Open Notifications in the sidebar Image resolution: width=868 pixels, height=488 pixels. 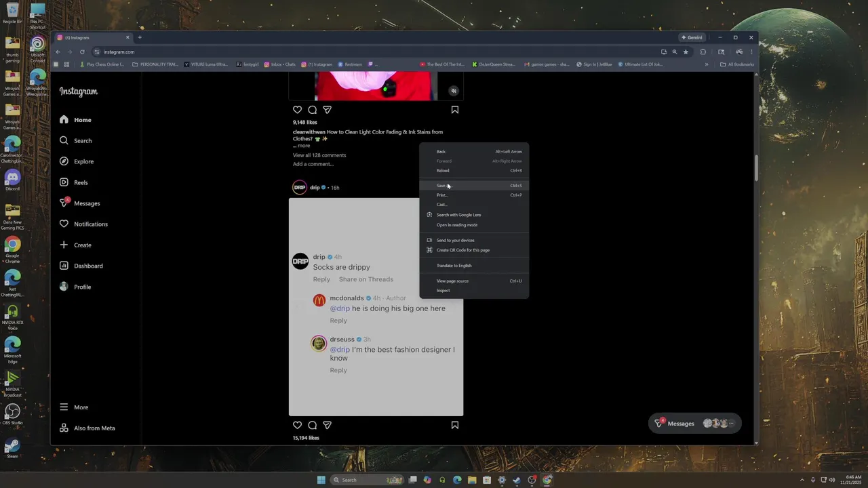click(83, 224)
